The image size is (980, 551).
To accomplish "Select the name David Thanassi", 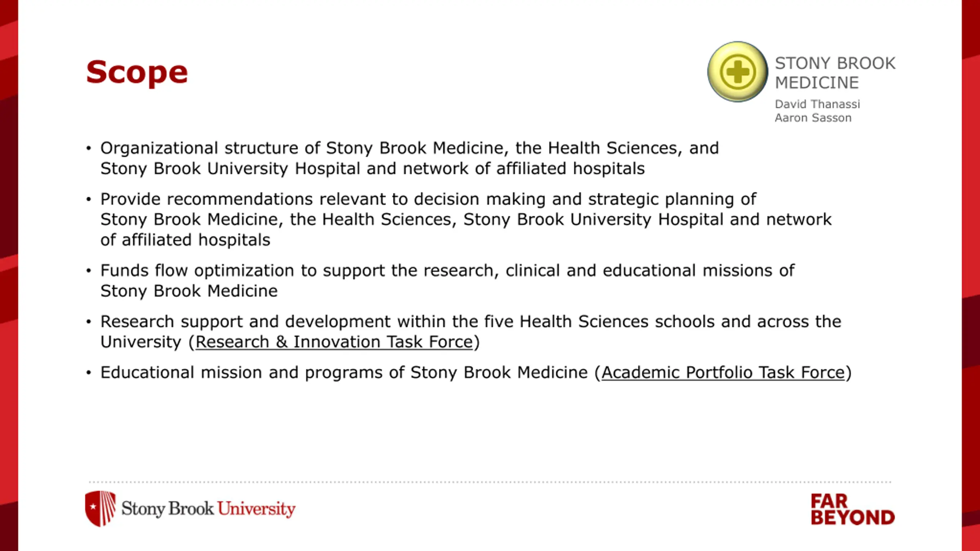I will pyautogui.click(x=817, y=104).
